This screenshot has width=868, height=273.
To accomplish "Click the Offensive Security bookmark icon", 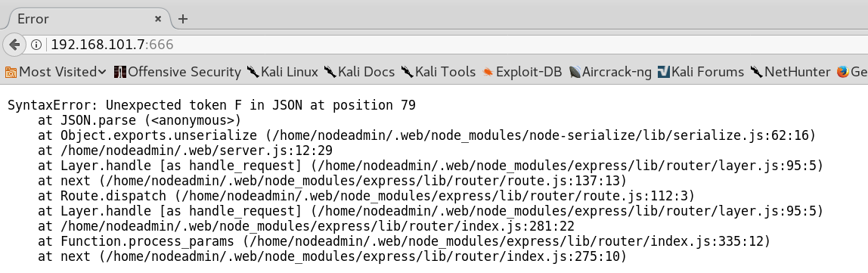I will [x=119, y=72].
